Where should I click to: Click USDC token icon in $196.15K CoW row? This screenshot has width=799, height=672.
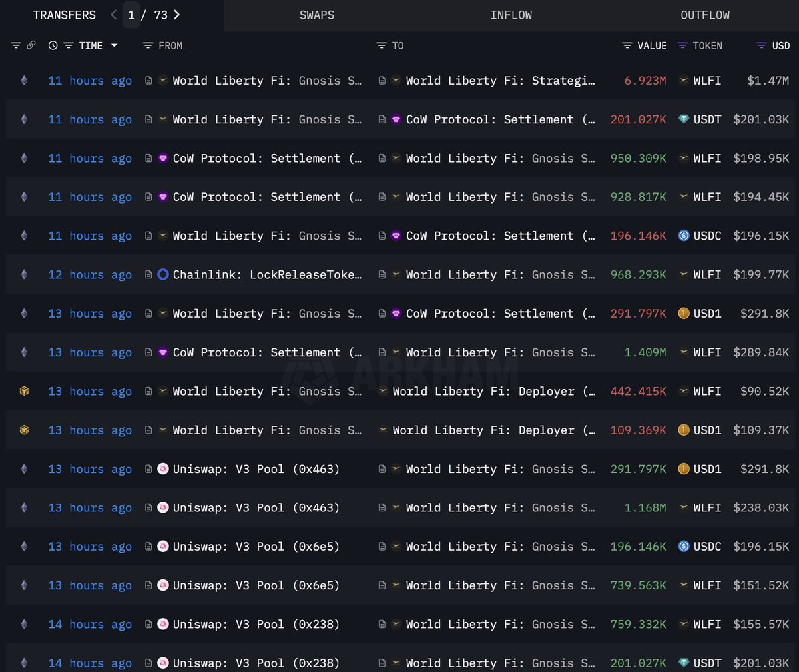point(684,236)
